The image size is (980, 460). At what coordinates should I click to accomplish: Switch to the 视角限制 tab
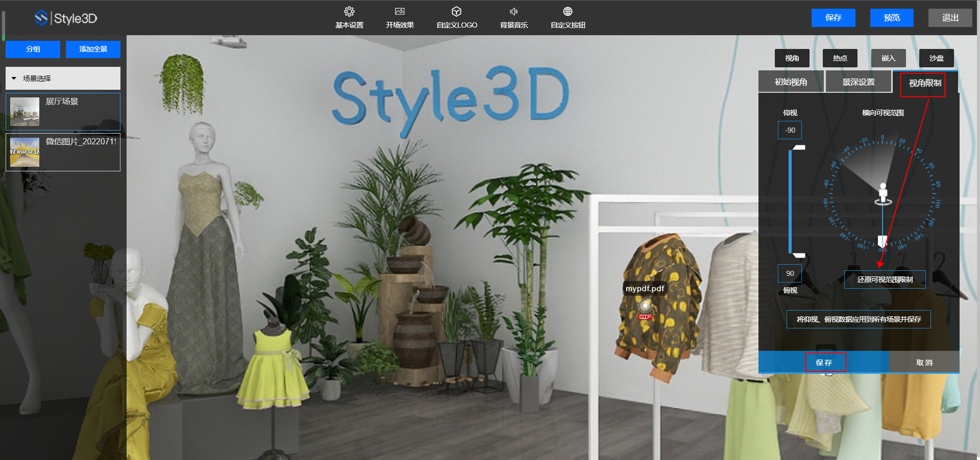click(924, 83)
